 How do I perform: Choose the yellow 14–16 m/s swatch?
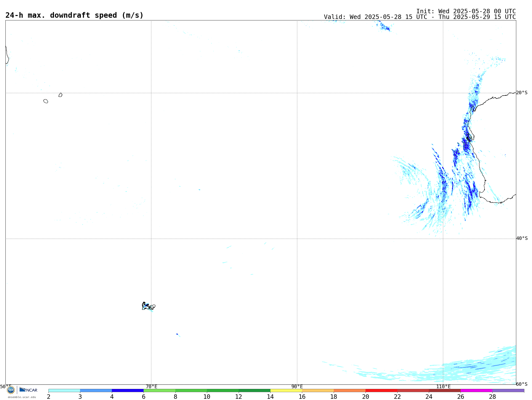click(286, 390)
